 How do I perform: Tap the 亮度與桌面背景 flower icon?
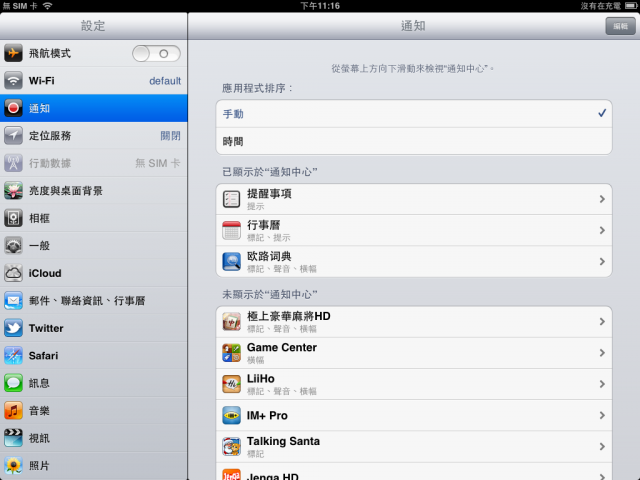(13, 191)
